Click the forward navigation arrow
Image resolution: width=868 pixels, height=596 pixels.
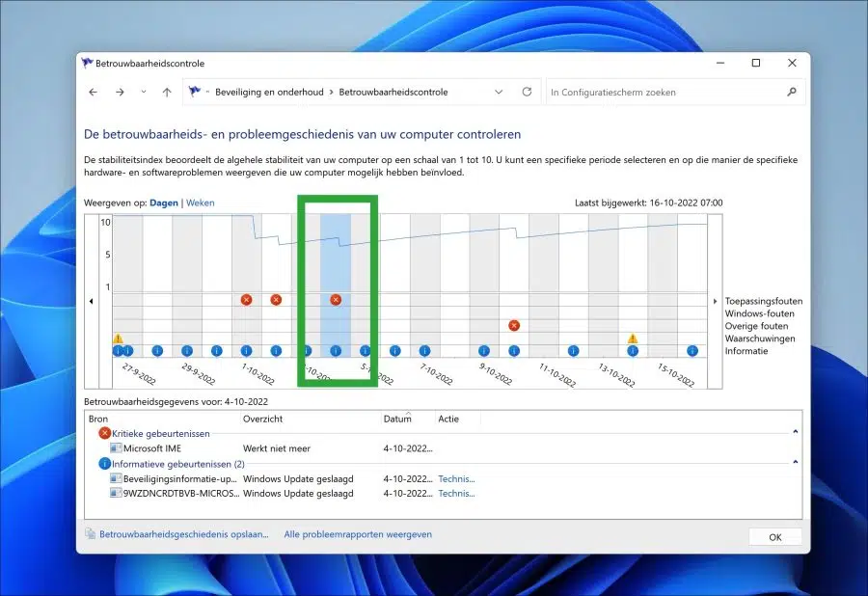coord(120,93)
